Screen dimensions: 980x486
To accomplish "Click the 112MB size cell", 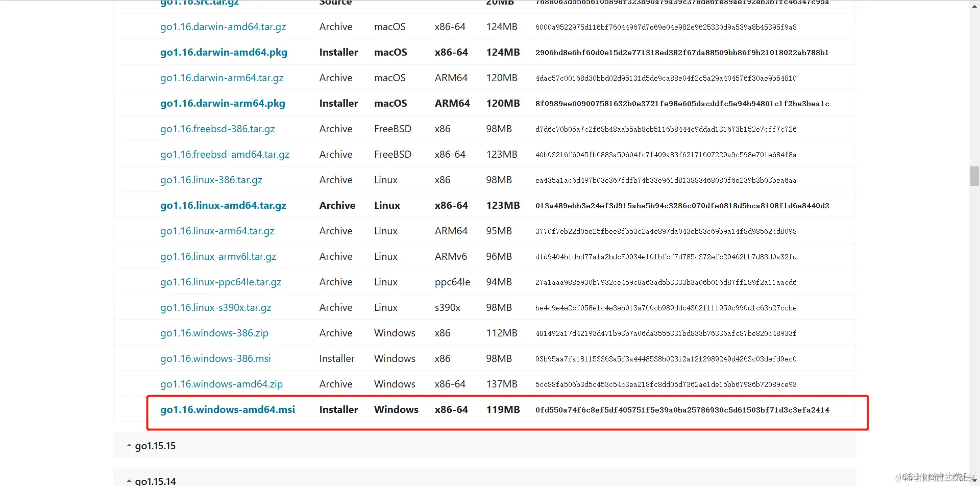I will tap(502, 333).
